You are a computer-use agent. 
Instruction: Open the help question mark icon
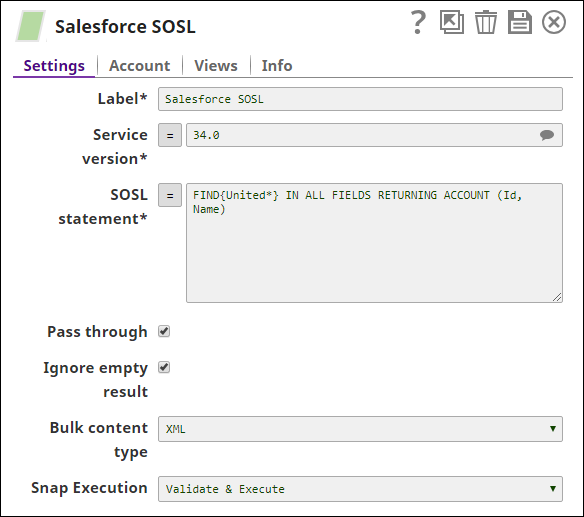click(418, 22)
